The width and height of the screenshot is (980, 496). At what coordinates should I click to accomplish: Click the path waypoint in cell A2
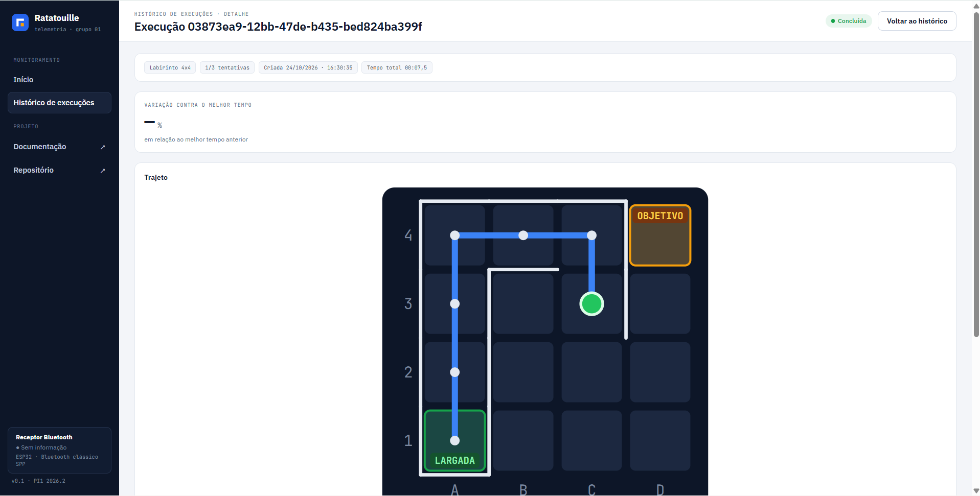pos(455,372)
